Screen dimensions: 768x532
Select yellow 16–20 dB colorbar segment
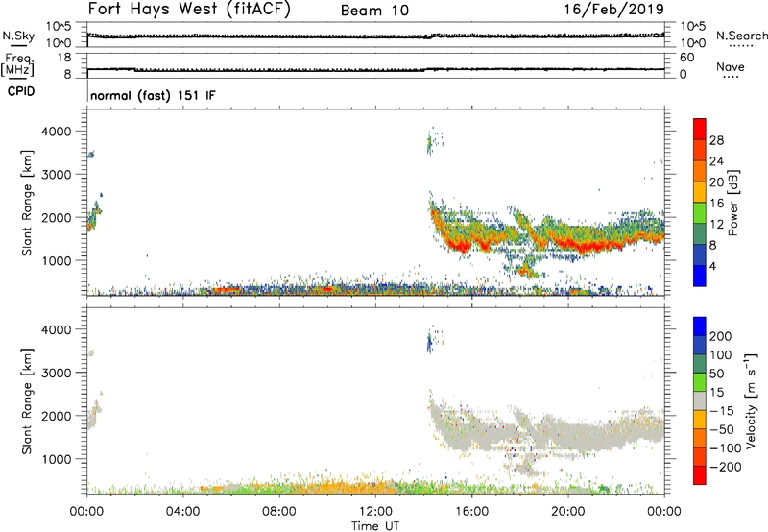[700, 193]
